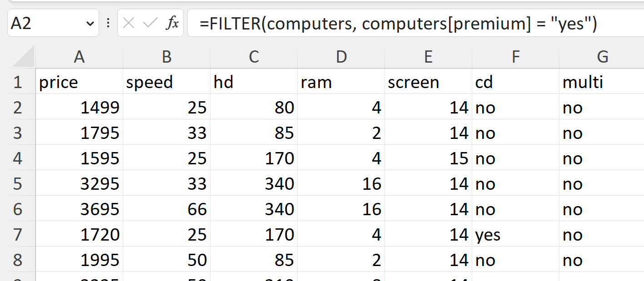Select column header G labeled multi
The image size is (644, 281).
602,56
